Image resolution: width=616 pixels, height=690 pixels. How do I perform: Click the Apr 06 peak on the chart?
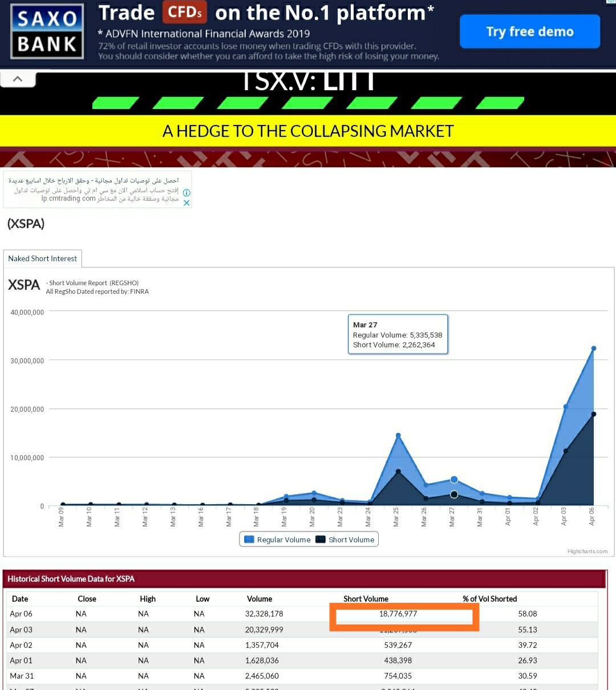pos(593,347)
